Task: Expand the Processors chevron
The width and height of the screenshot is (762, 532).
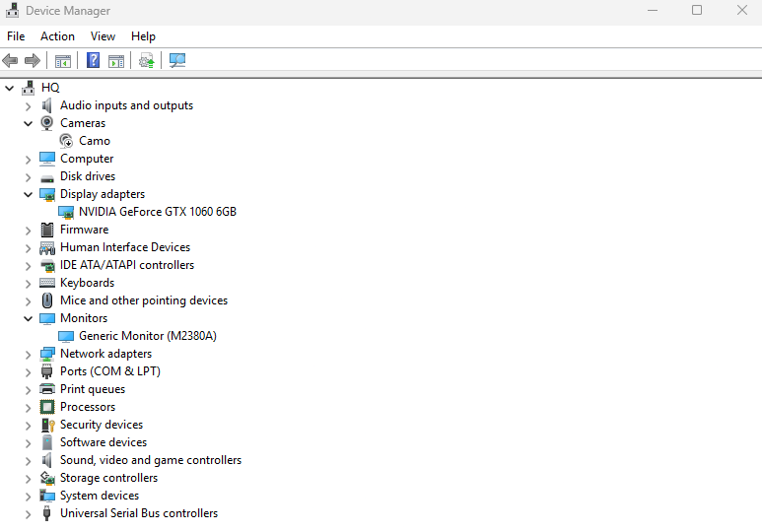Action: 29,408
